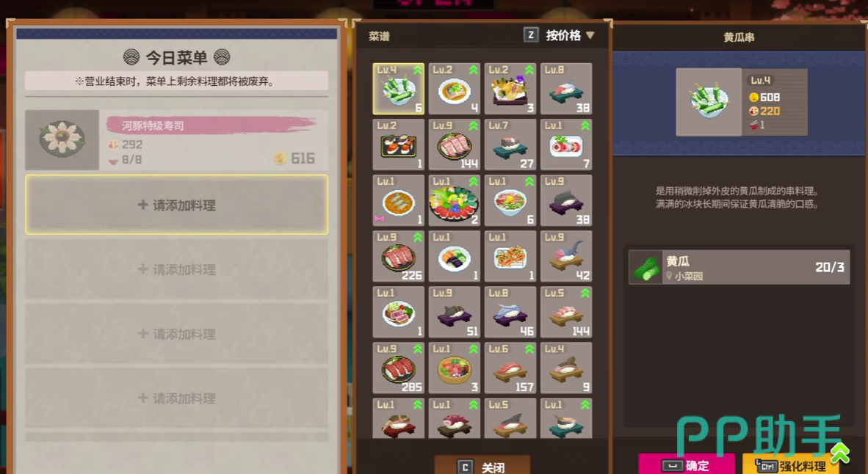Click the dropdown arrow beside 按价格
Screen dimensions: 868x474
[x=590, y=35]
